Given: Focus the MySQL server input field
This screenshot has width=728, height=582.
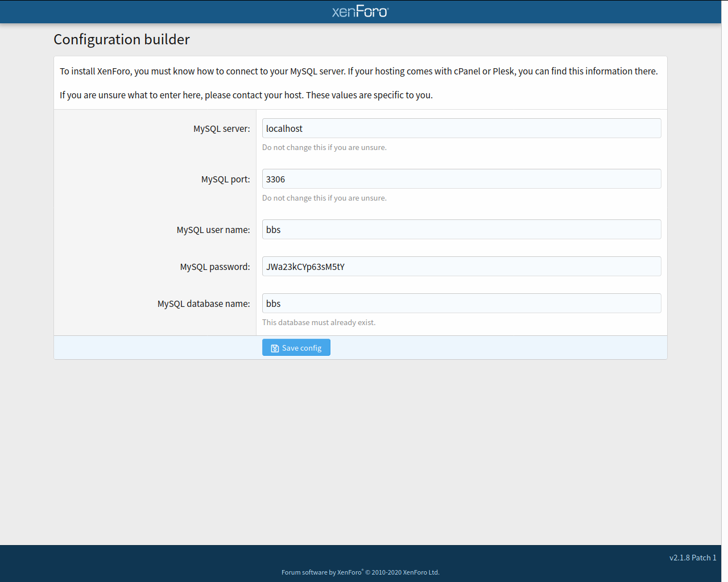Looking at the screenshot, I should coord(461,128).
